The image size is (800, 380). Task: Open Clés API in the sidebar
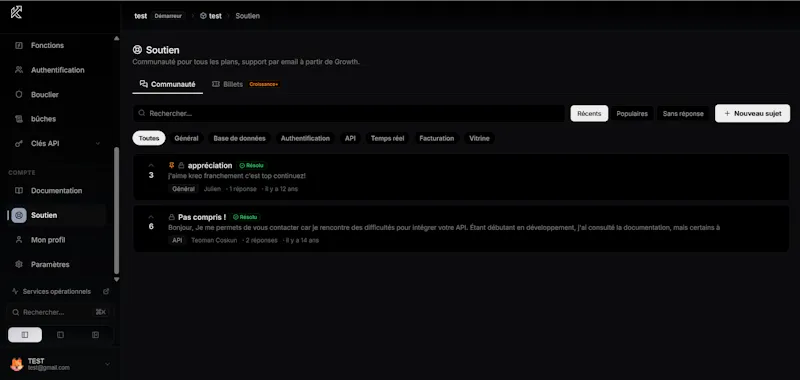tap(45, 143)
